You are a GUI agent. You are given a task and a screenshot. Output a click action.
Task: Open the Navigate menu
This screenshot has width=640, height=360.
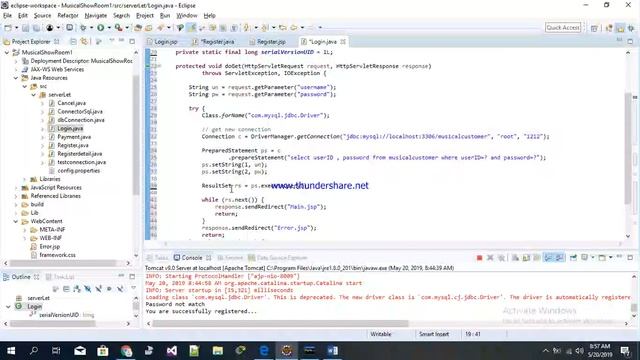[x=96, y=16]
